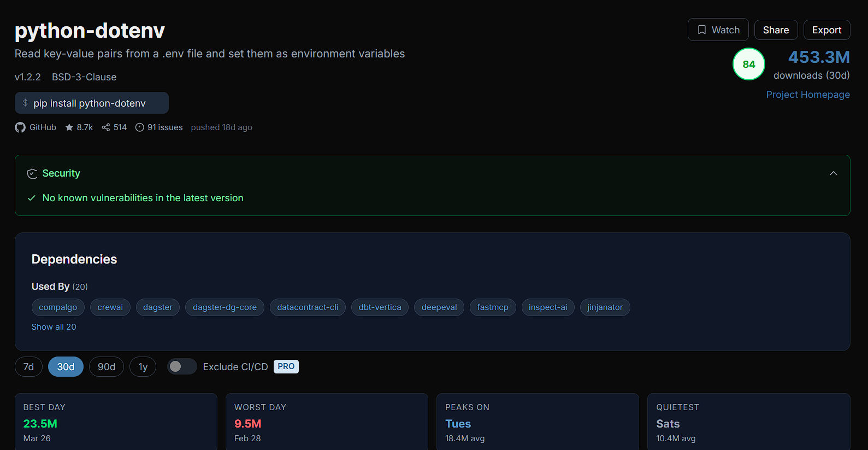Click the pushed 18d ago text
The image size is (868, 450).
[221, 127]
